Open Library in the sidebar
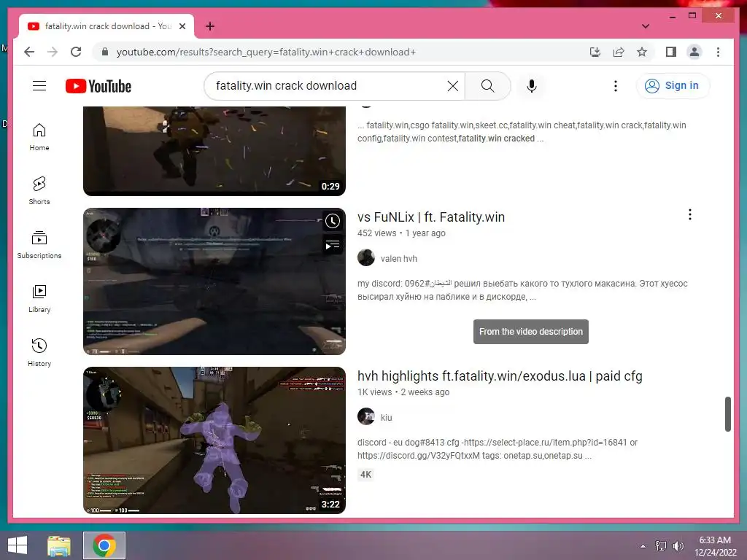Viewport: 747px width, 560px height. (x=39, y=298)
